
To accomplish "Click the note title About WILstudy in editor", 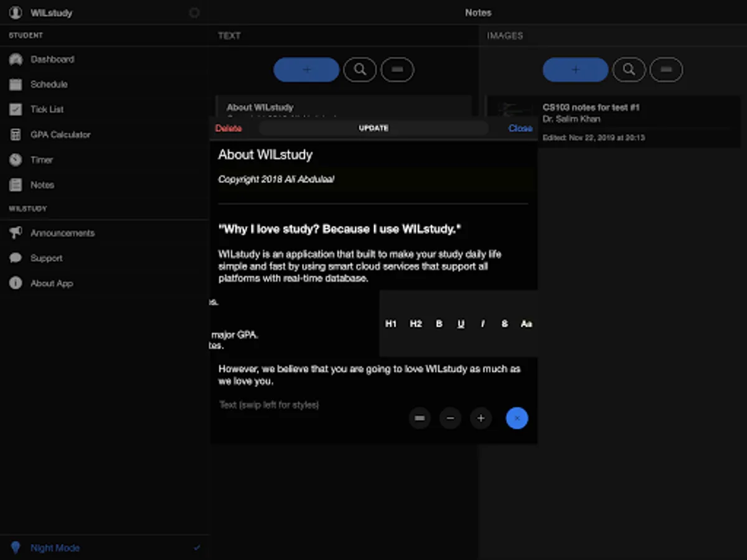I will (265, 155).
